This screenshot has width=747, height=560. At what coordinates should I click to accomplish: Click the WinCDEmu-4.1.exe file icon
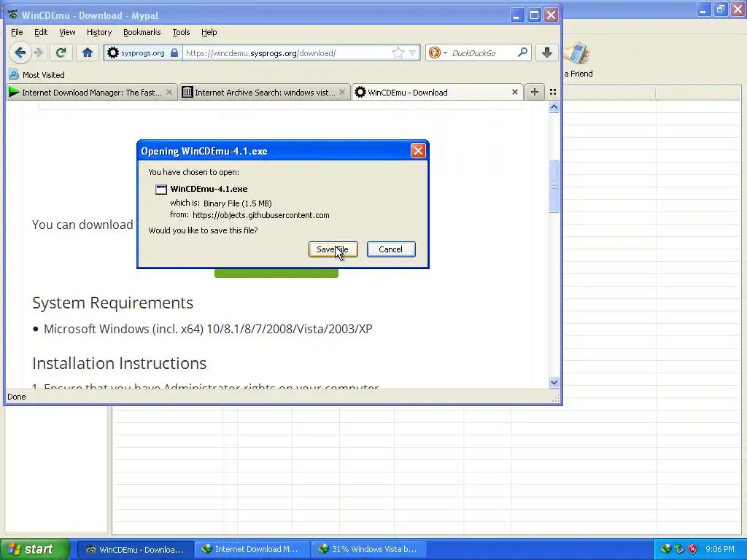click(161, 190)
